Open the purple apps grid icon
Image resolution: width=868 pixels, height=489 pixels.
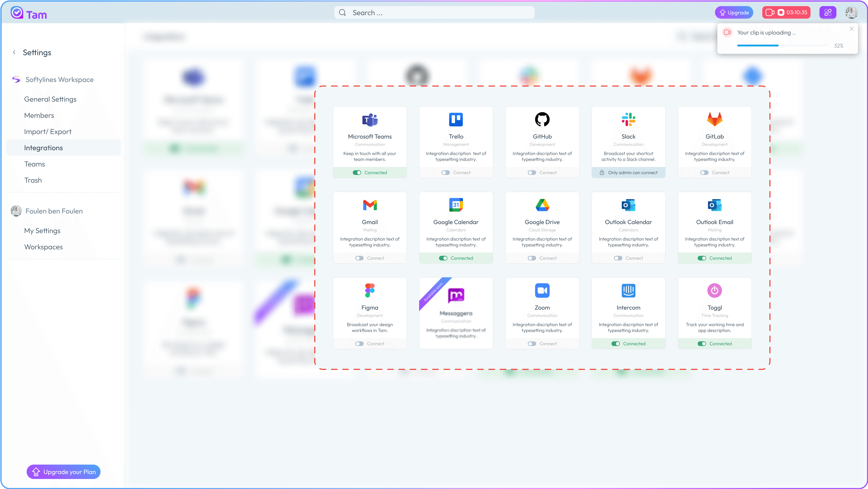(x=828, y=12)
